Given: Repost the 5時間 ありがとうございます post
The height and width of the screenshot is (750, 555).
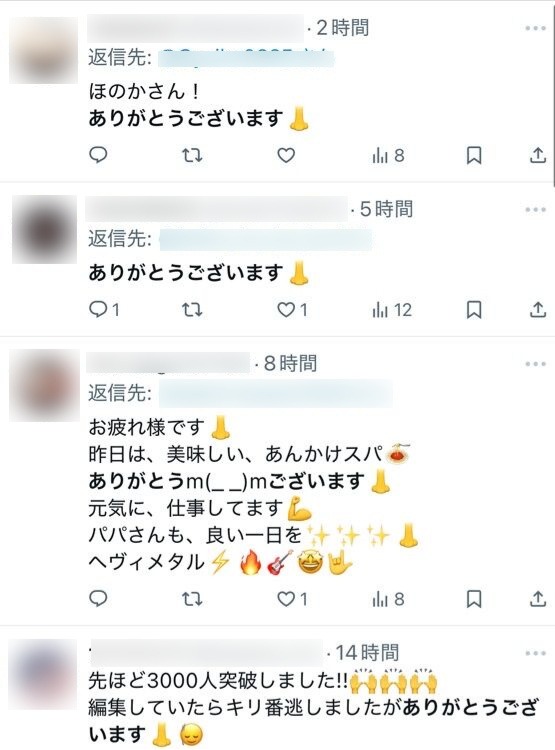Looking at the screenshot, I should pos(192,310).
